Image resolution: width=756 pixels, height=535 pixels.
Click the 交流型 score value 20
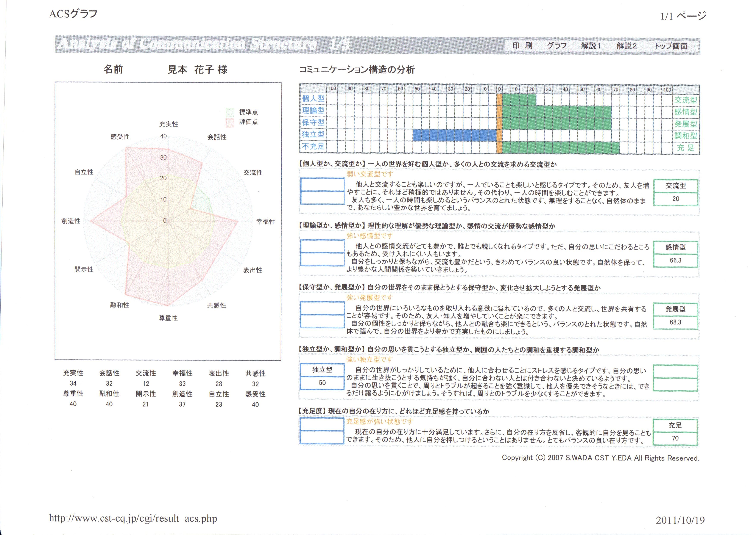click(x=675, y=199)
